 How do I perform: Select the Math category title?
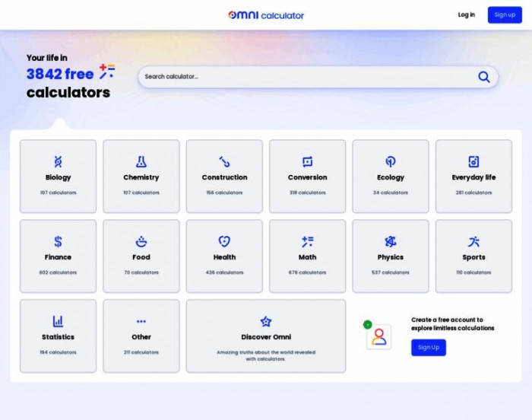pyautogui.click(x=307, y=257)
